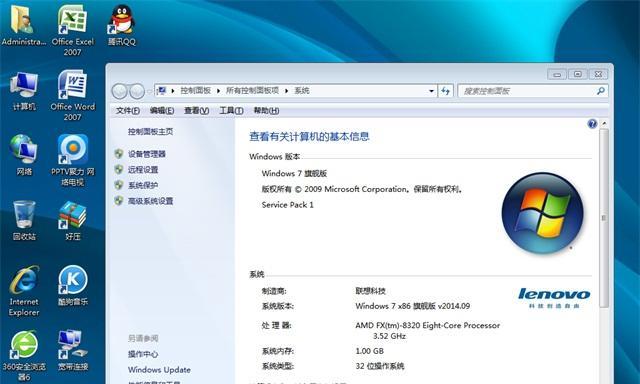Select the 回收站 recycle bin icon
This screenshot has height=384, width=640.
[24, 220]
